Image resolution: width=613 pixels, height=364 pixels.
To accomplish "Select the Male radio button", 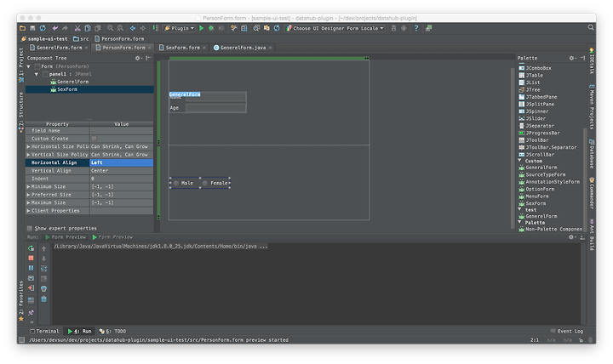I will [176, 183].
